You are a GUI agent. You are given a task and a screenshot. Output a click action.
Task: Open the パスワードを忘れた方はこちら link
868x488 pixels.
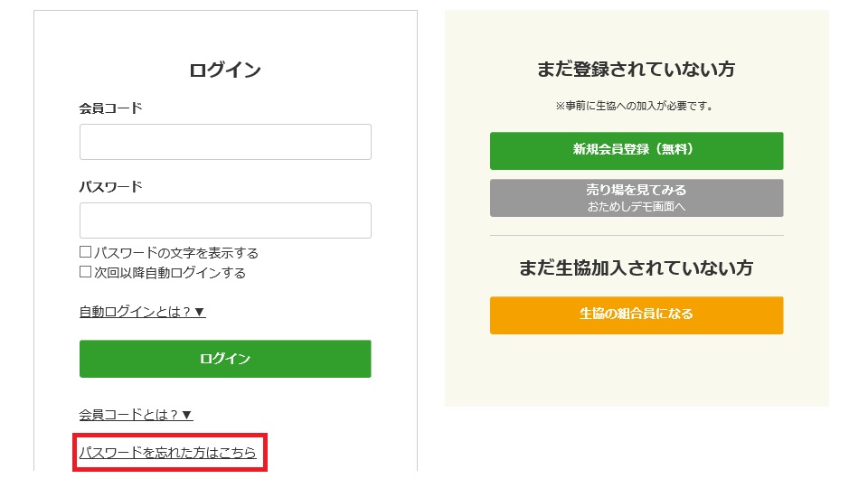[168, 453]
